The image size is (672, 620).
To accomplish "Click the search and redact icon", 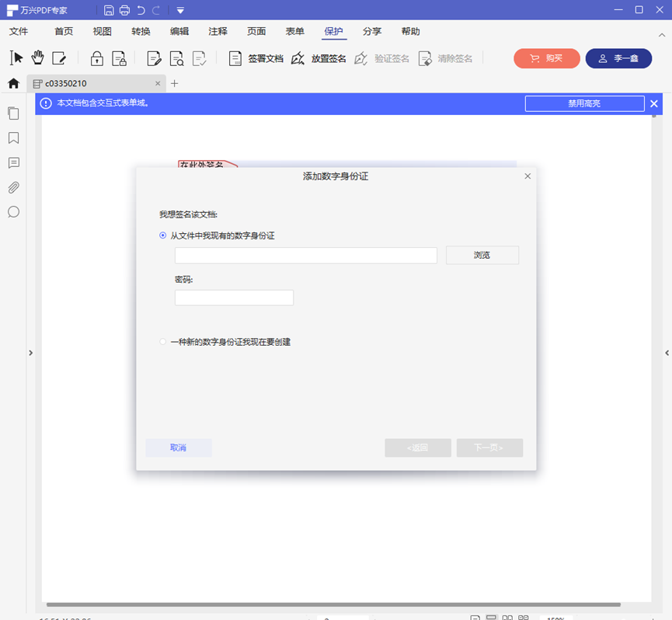I will [x=176, y=58].
